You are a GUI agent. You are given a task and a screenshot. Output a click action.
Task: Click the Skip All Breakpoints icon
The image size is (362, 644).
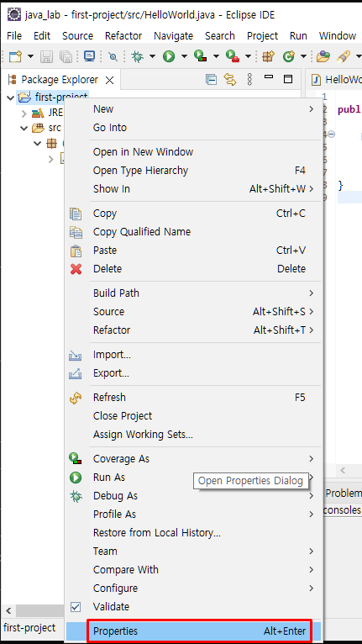tap(113, 56)
